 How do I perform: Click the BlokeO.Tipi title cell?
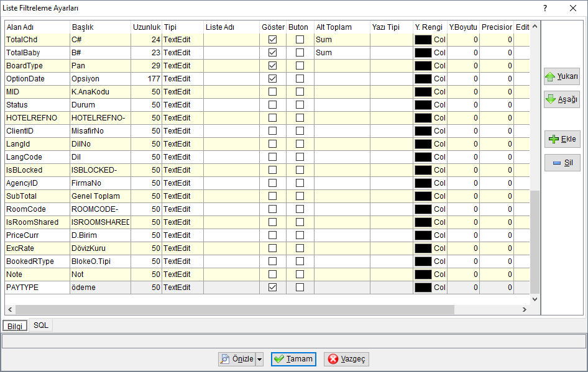click(x=100, y=261)
